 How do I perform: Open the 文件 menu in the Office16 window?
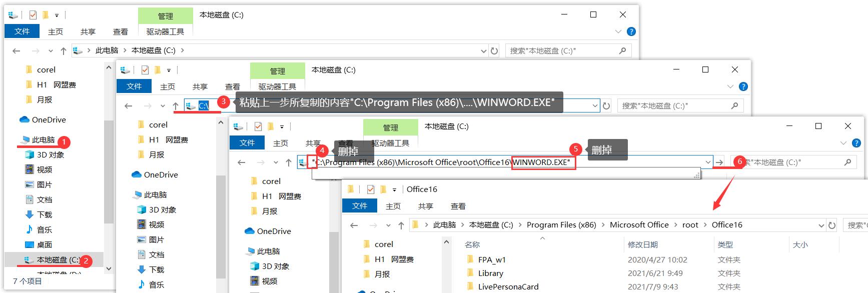click(x=360, y=206)
